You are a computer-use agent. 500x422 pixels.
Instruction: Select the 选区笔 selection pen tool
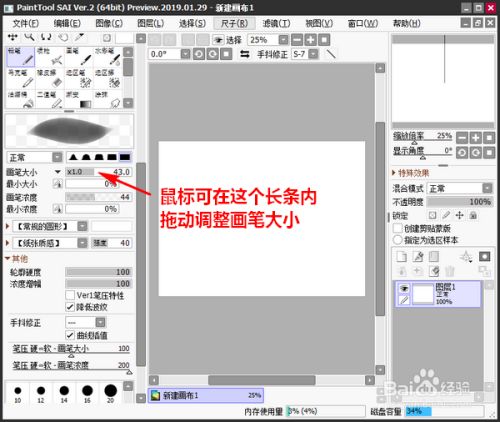point(79,78)
